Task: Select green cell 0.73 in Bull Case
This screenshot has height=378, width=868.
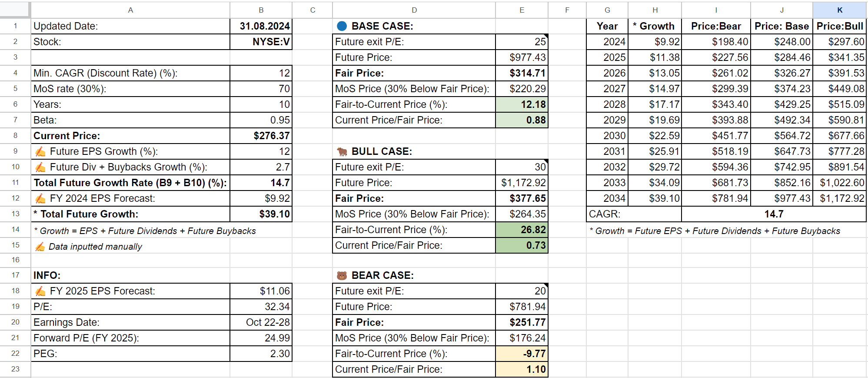Action: click(x=522, y=245)
